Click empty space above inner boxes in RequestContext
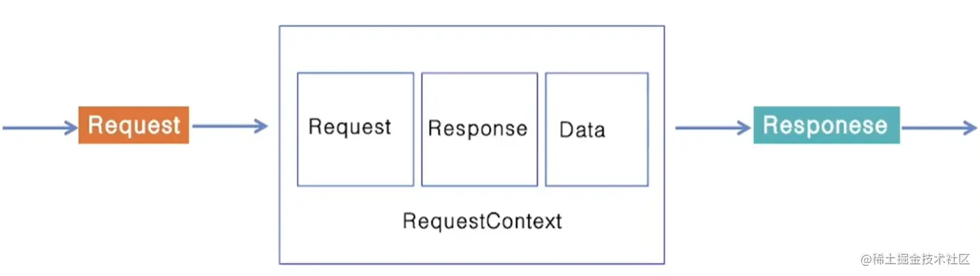Image resolution: width=980 pixels, height=276 pixels. [471, 49]
